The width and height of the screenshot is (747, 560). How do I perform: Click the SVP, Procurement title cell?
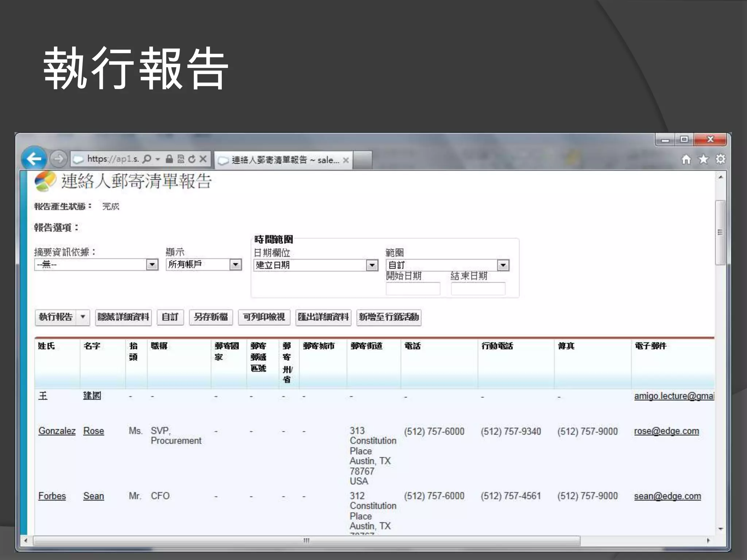(176, 436)
